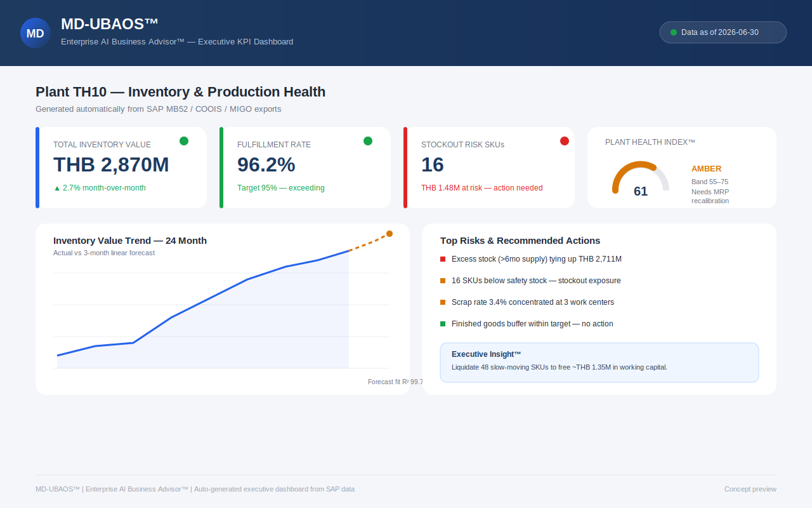Click FULFILLMENT RATE card label
The height and width of the screenshot is (508, 812).
pyautogui.click(x=274, y=145)
